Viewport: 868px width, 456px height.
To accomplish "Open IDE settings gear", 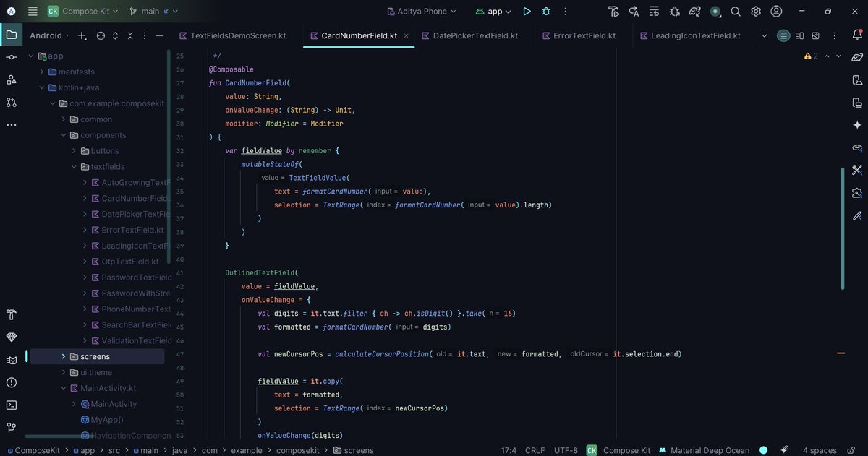I will coord(756,12).
